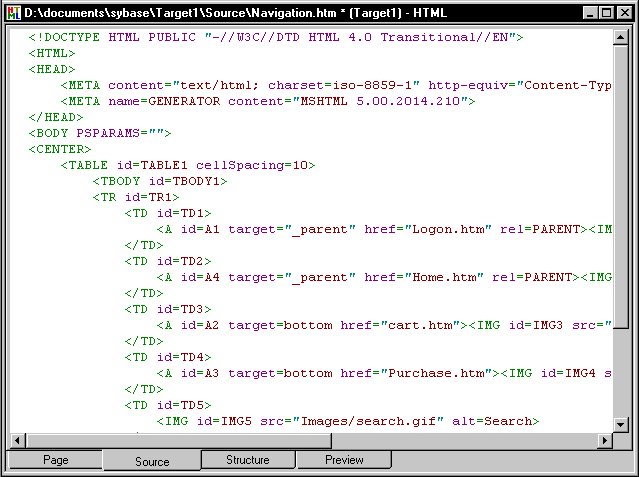Click the </TD> line below the Home.htm anchor
The image size is (639, 477).
pyautogui.click(x=144, y=293)
